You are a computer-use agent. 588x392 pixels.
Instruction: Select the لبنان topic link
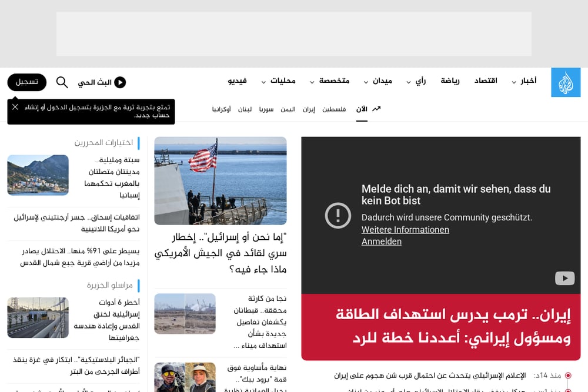click(245, 109)
